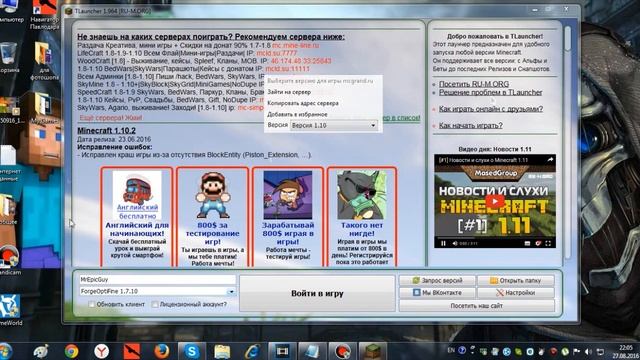Mute the embedded video volume icon
Viewport: 640px width, 360px height.
pos(455,243)
